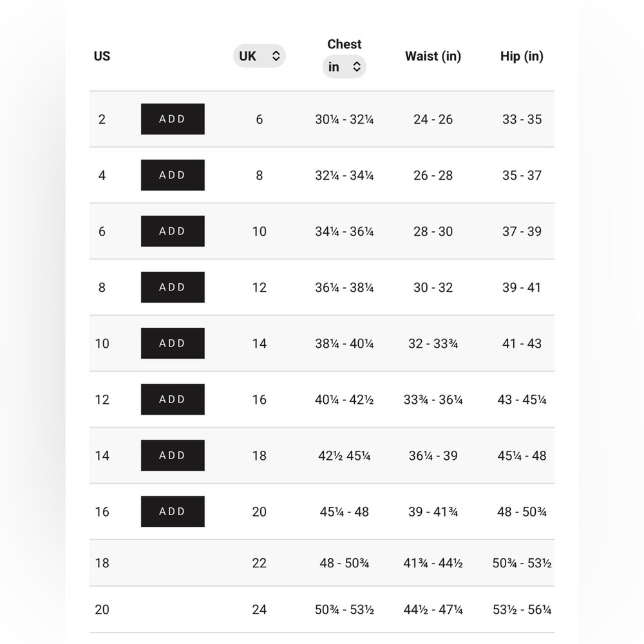
Task: Click the UK dropdown chevron arrows
Action: point(276,56)
